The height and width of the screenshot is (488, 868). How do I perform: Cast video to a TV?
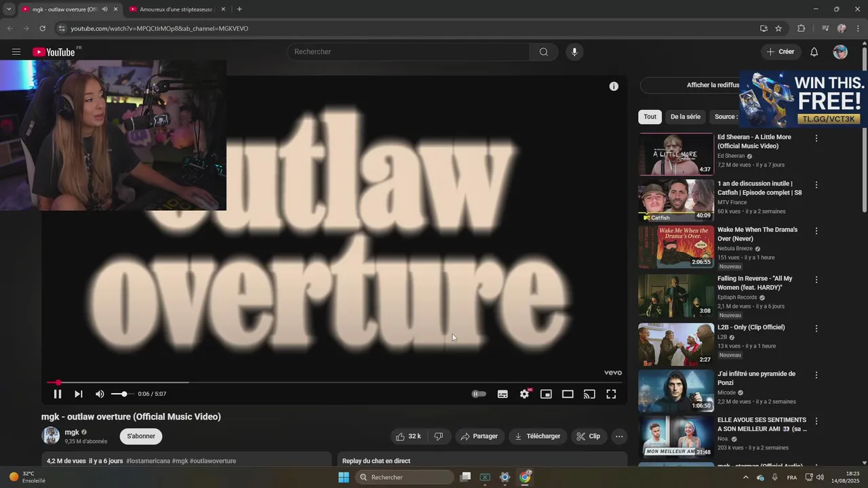[x=589, y=394]
